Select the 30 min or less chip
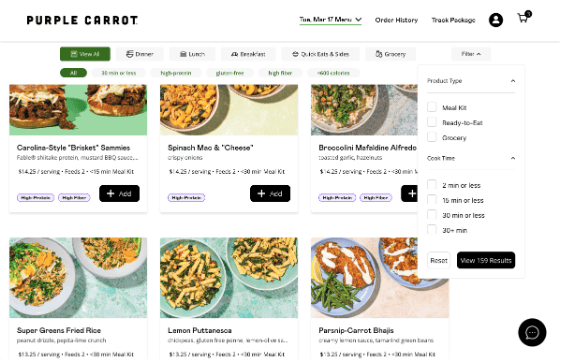This screenshot has height=362, width=562. pos(119,73)
